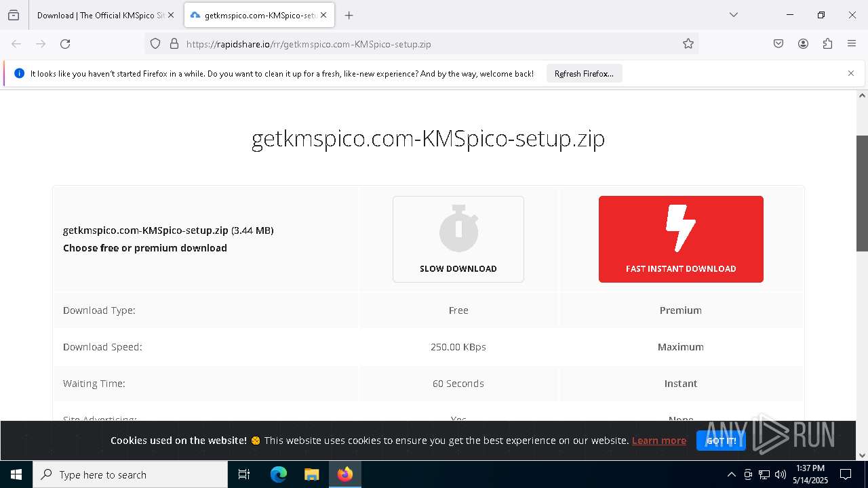The height and width of the screenshot is (488, 868).
Task: Expand the list all tabs chevron
Action: [x=733, y=15]
